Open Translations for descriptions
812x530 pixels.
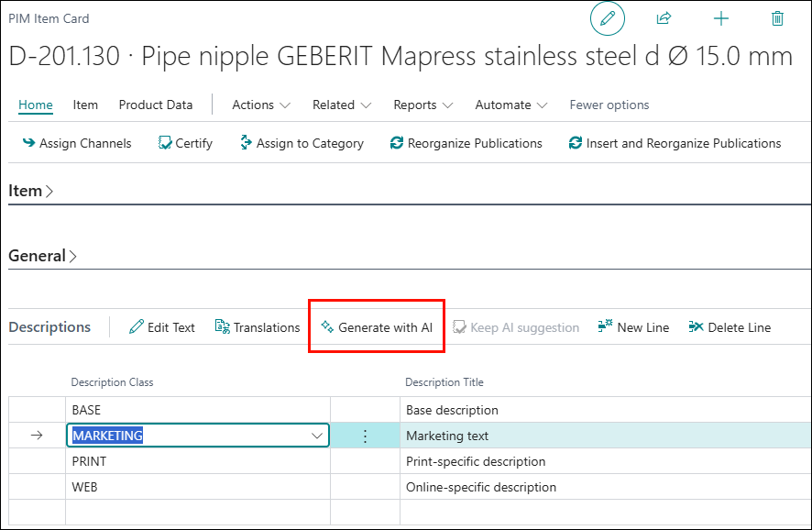[x=258, y=327]
